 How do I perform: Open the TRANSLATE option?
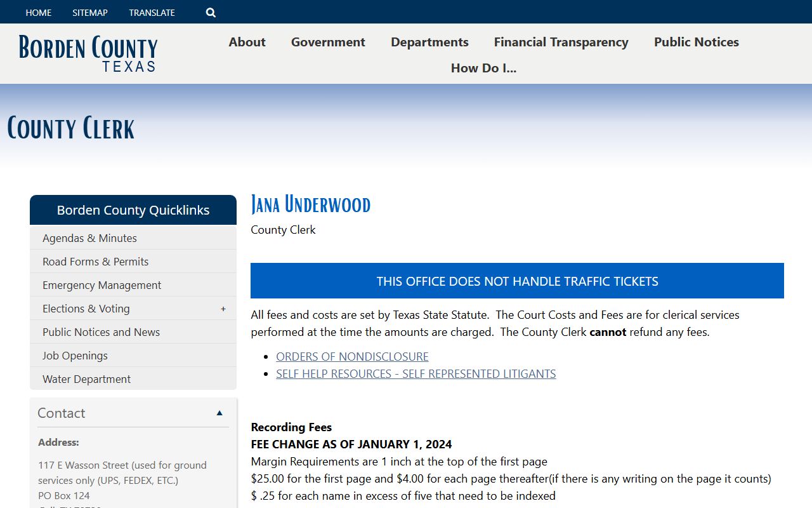(152, 12)
